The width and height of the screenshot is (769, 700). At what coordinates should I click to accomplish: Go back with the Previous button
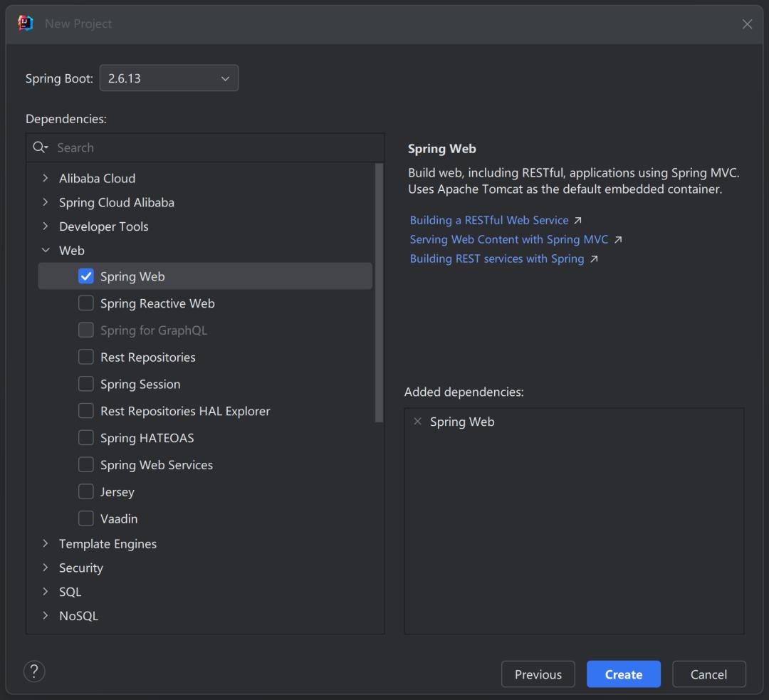pos(538,674)
